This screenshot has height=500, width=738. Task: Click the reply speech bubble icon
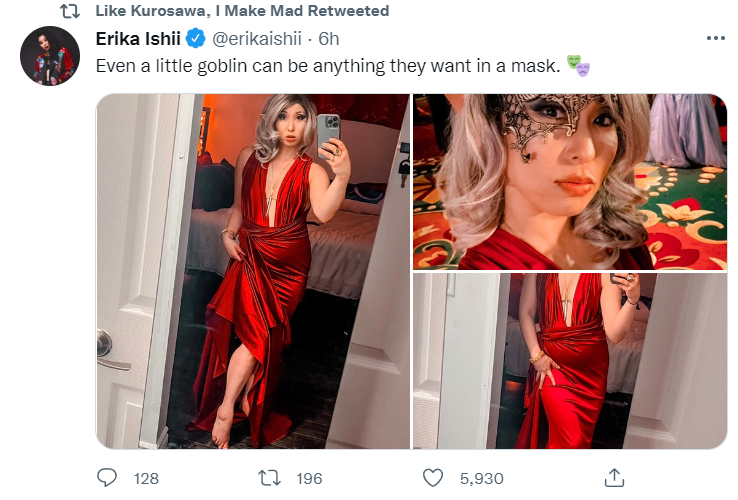point(107,478)
